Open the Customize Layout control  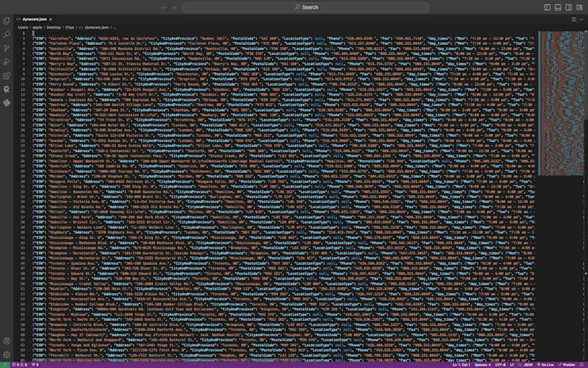coord(579,7)
